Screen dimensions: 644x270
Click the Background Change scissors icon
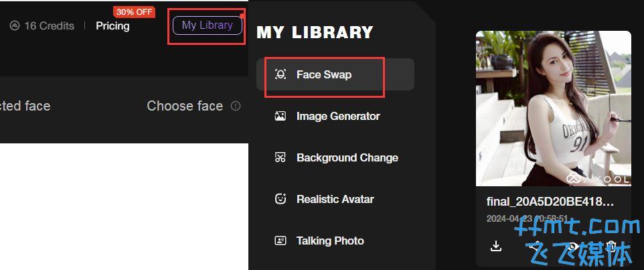pos(280,157)
